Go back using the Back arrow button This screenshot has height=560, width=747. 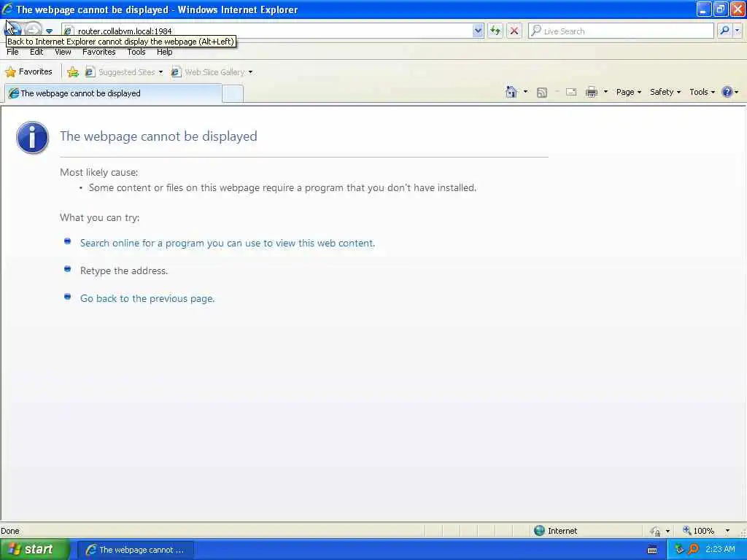(13, 29)
